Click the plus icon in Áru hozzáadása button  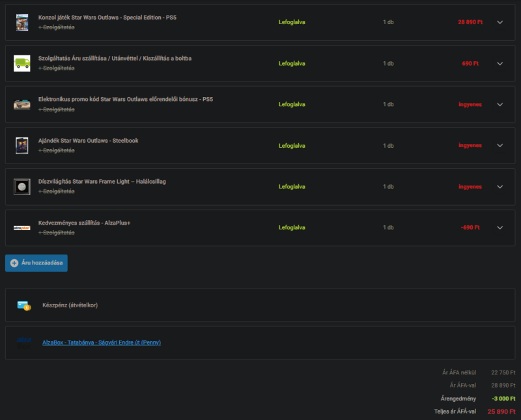coord(14,263)
